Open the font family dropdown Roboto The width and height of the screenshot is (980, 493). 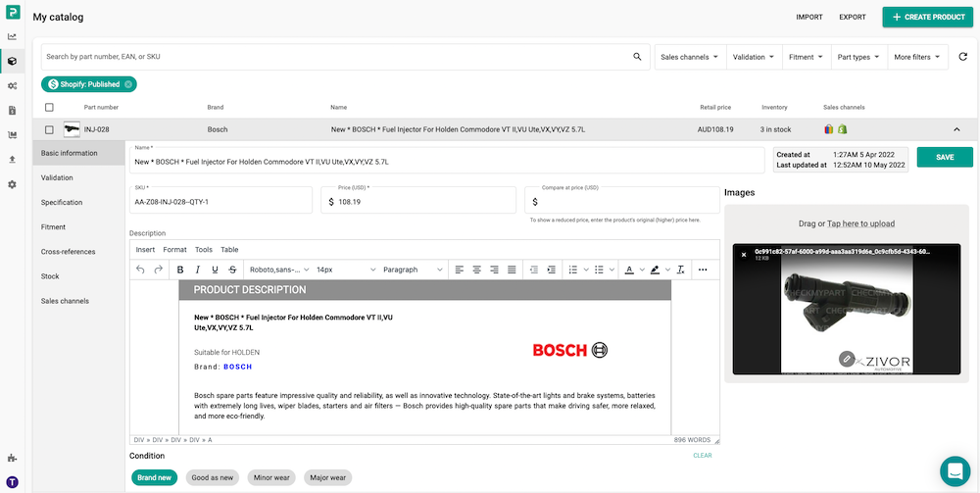tap(278, 270)
